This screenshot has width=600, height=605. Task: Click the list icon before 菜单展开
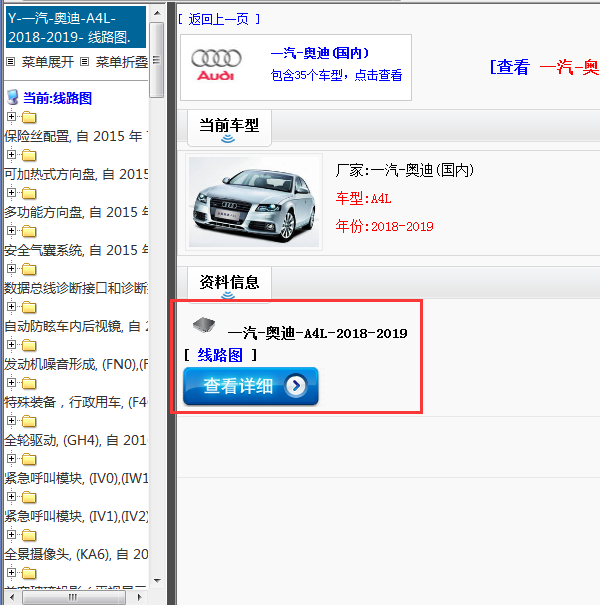click(x=11, y=62)
